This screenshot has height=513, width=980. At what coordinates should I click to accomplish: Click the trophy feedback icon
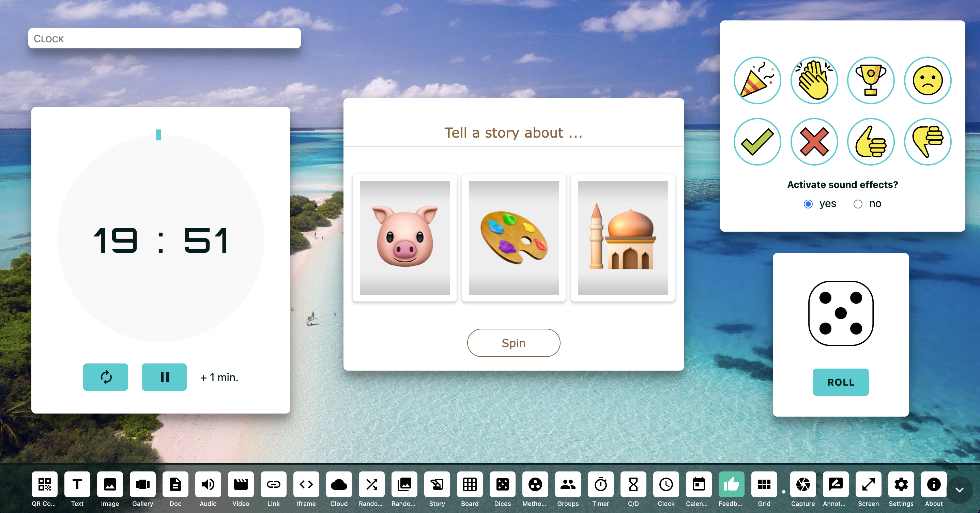pyautogui.click(x=870, y=80)
